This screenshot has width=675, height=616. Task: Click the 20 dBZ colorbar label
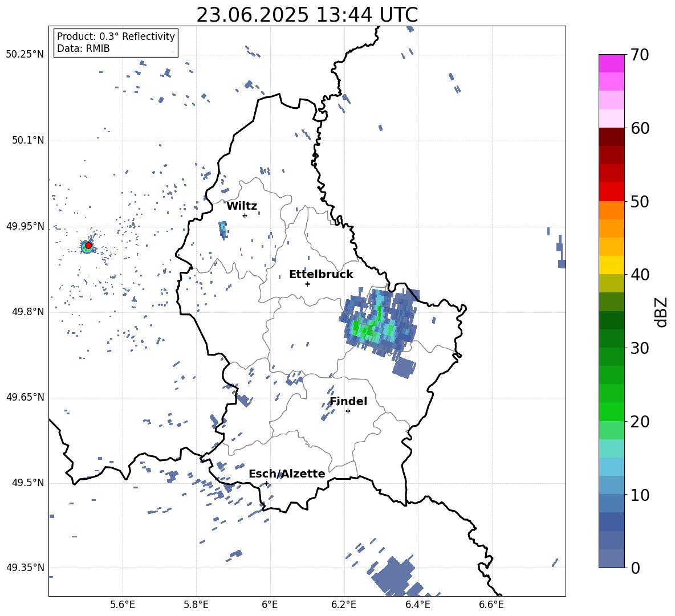(639, 422)
